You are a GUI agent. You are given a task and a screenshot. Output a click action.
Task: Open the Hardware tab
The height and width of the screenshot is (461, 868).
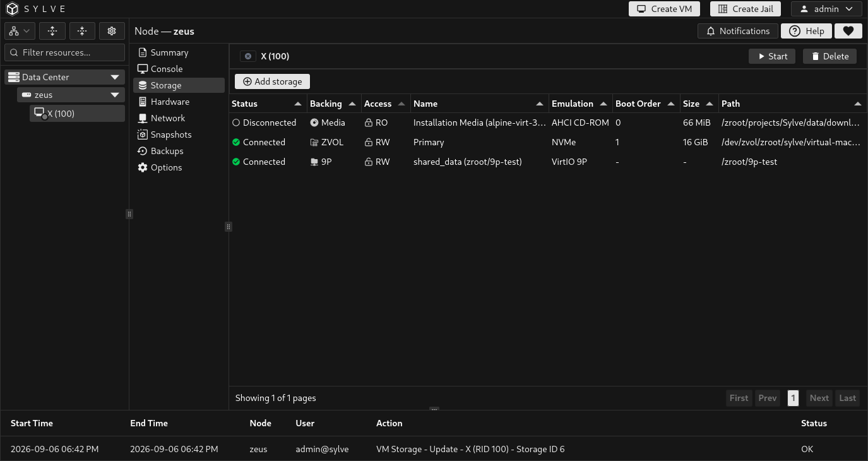pos(179,102)
